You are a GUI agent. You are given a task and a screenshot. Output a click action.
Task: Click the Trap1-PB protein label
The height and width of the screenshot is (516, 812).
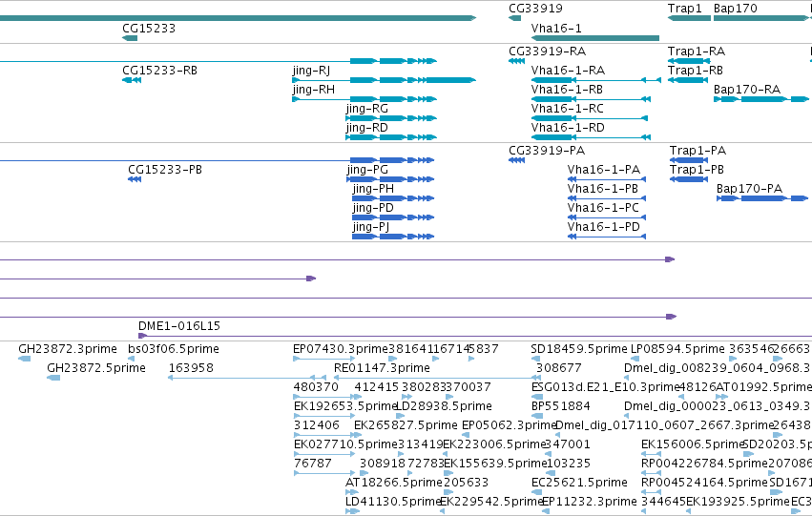pos(697,170)
